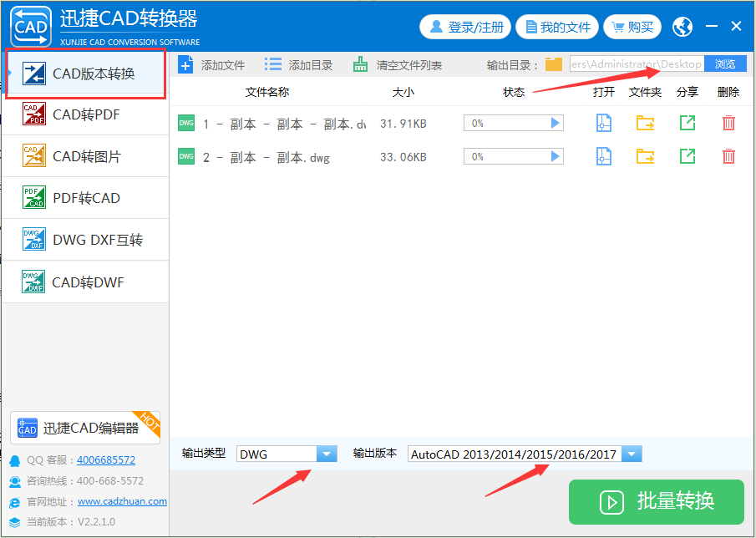Click the PDF转CAD sidebar icon

coord(33,197)
